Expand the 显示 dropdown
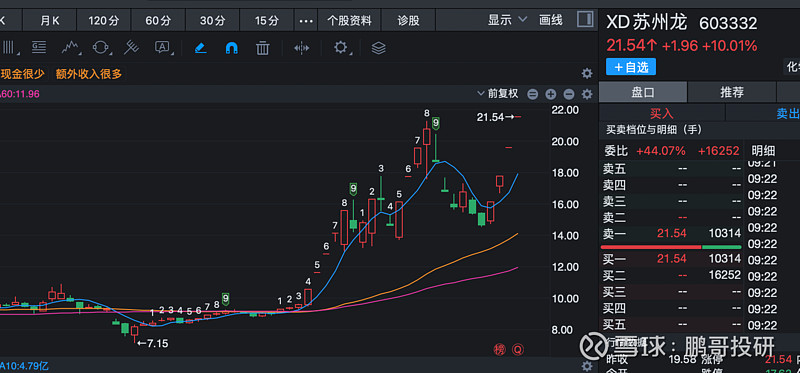 [x=507, y=20]
